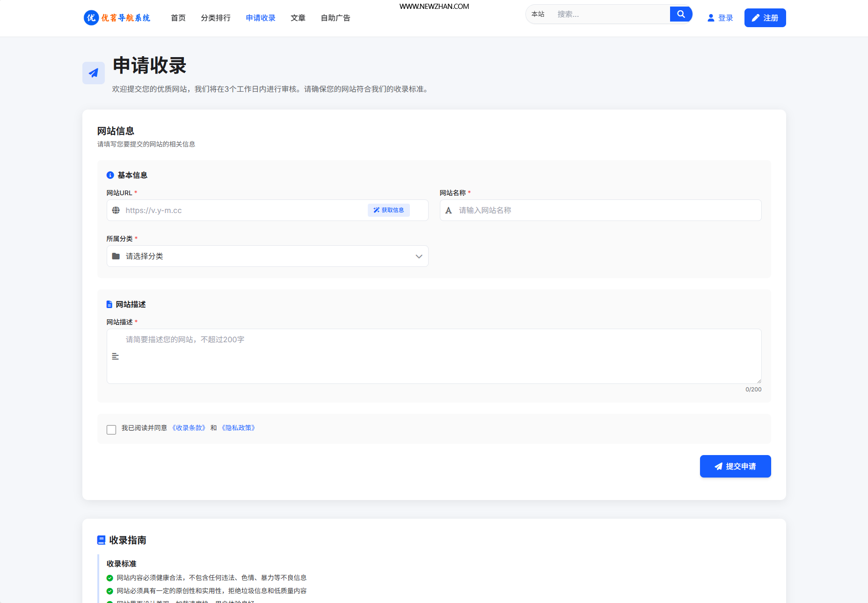Click the letter A icon in 网站名称 field
The height and width of the screenshot is (603, 868).
point(449,210)
